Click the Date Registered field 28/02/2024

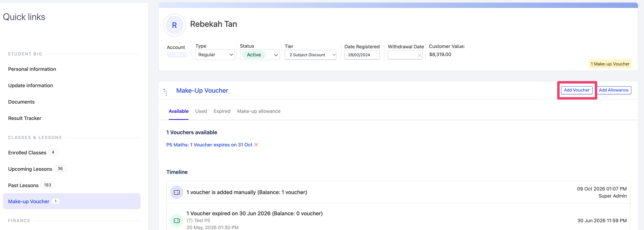click(x=362, y=55)
